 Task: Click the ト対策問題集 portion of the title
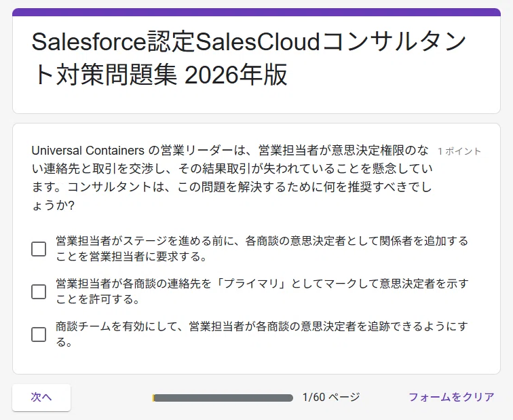(104, 75)
